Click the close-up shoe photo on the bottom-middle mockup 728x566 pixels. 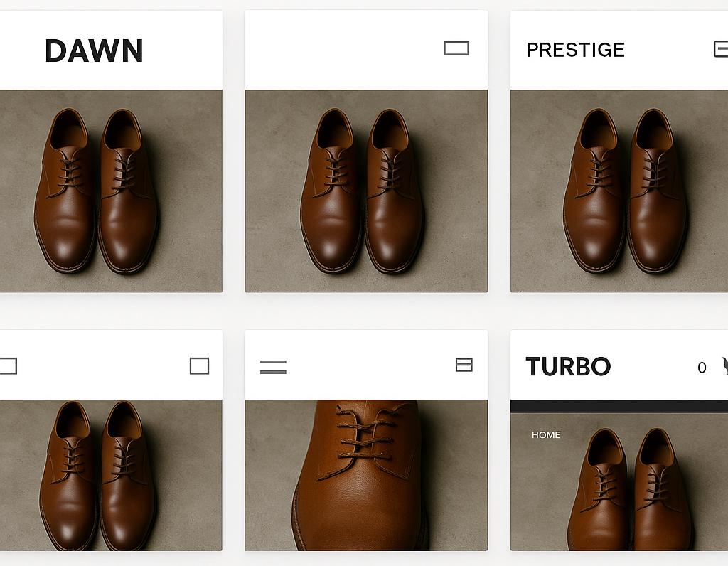(366, 476)
